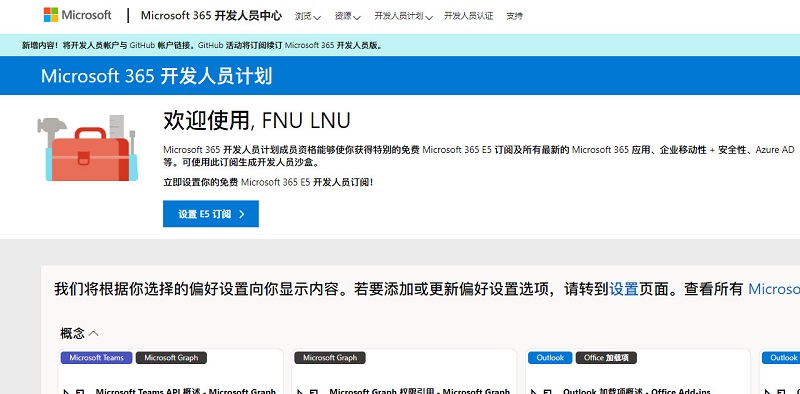Expand the 浏览 dropdown menu
Image resolution: width=800 pixels, height=394 pixels.
pyautogui.click(x=308, y=16)
